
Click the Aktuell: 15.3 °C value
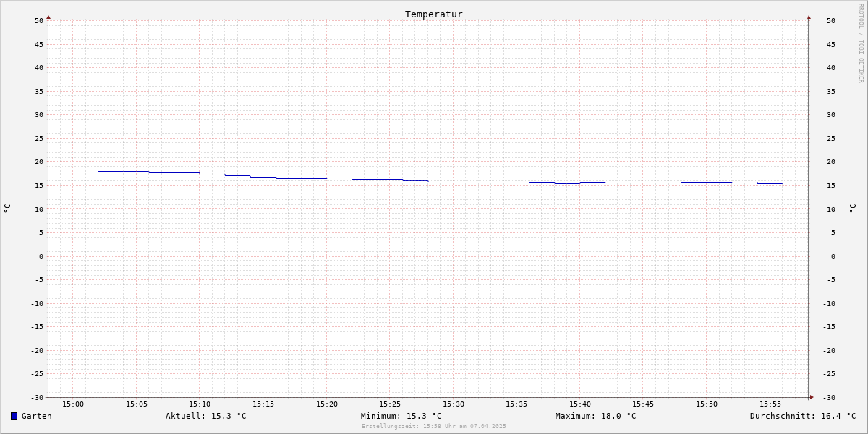206,416
